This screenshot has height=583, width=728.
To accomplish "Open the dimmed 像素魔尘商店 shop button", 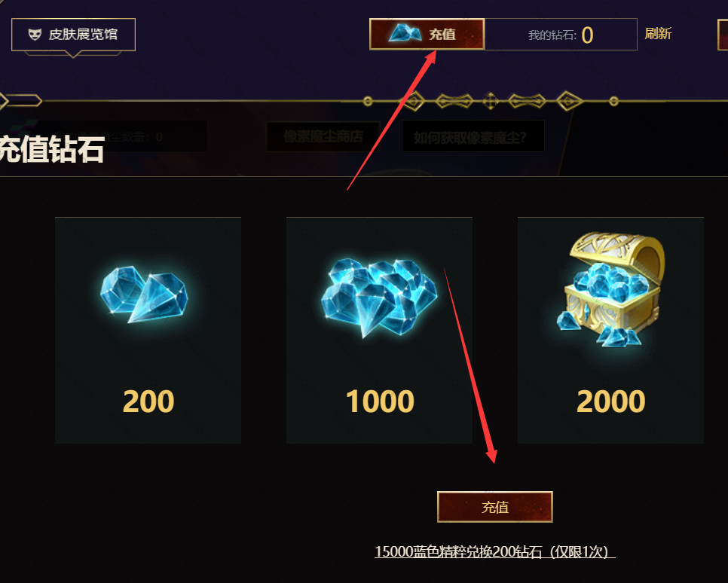I will point(323,136).
